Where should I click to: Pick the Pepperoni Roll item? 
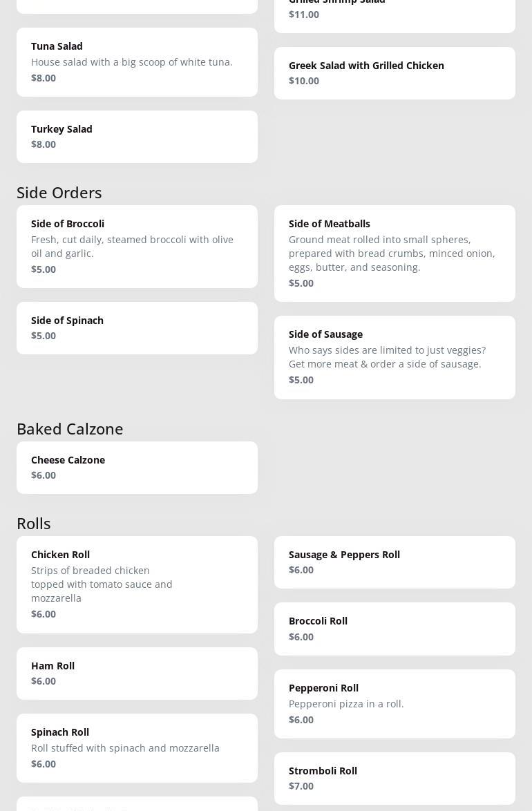click(394, 703)
